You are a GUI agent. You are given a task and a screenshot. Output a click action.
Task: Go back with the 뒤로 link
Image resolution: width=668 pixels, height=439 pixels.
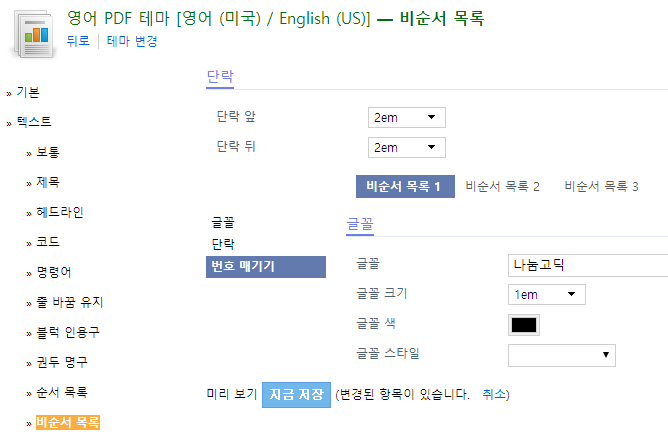(x=78, y=41)
